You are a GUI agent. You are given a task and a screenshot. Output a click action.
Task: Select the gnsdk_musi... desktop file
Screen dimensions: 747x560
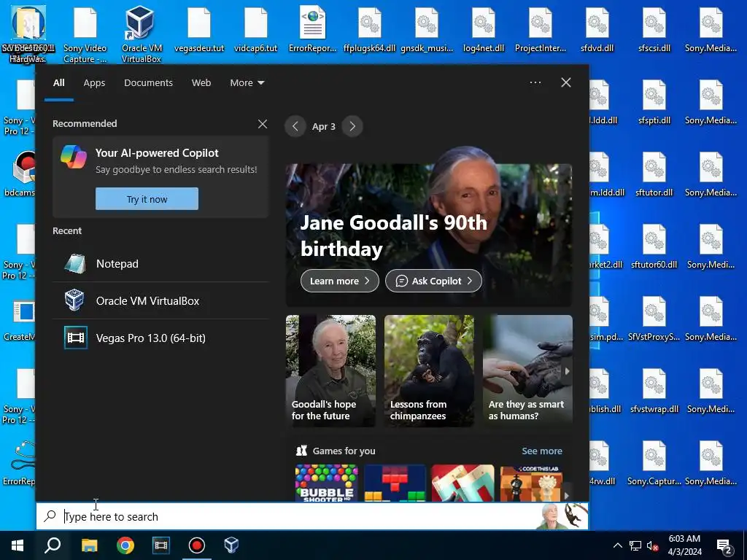[x=426, y=29]
